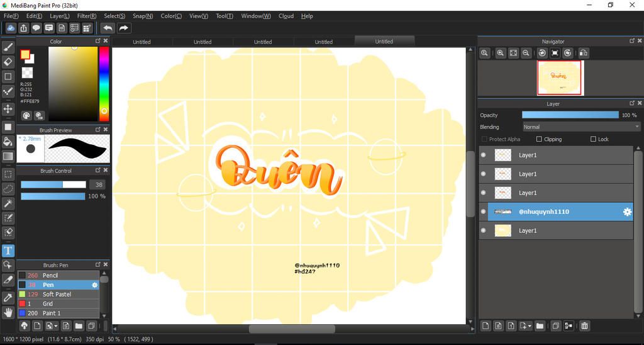Select the Select Eraser tool

click(8, 232)
